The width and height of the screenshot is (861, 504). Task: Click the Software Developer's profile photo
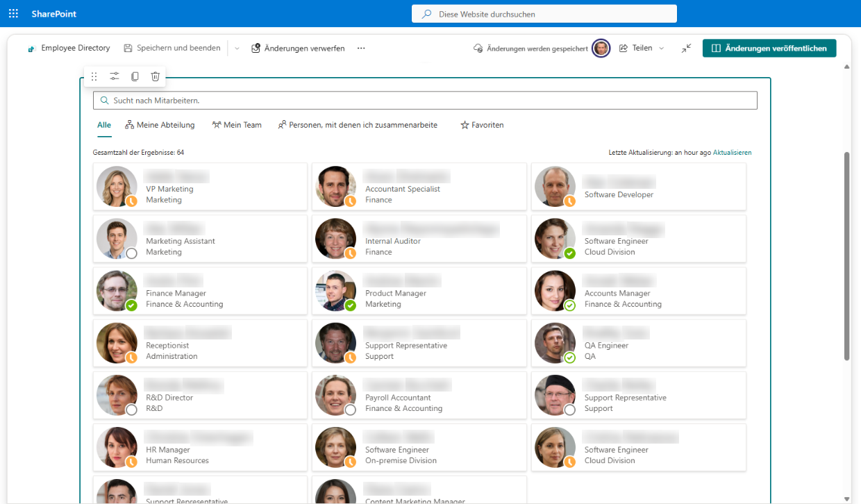tap(555, 187)
